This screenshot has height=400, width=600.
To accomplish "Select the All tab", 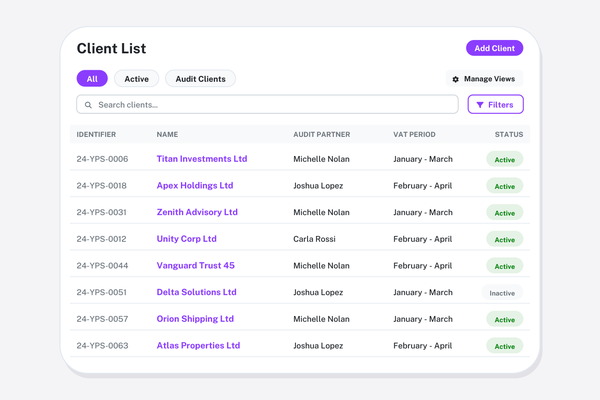I will [92, 79].
